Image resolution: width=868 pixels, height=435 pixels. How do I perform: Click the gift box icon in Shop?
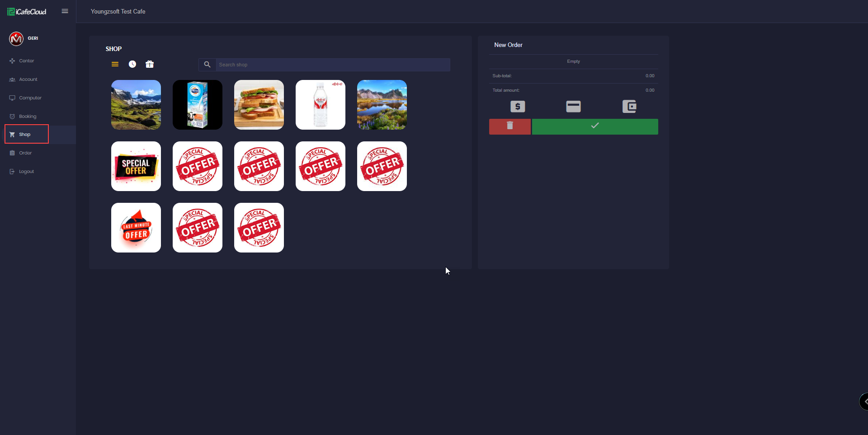(150, 64)
